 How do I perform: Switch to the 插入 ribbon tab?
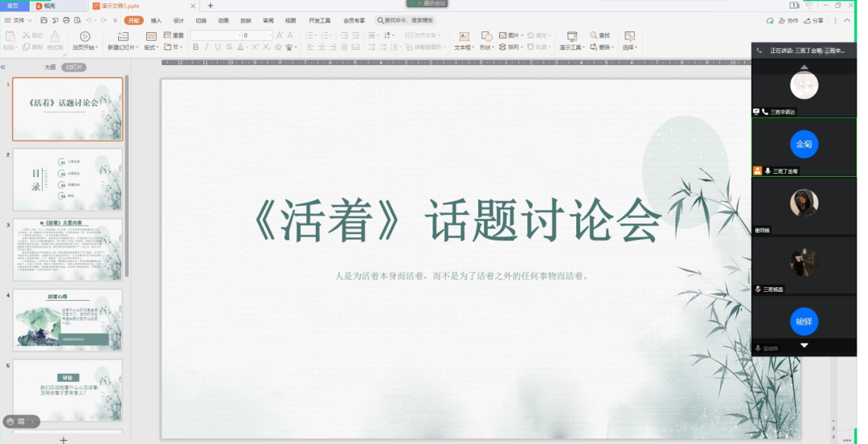pos(156,20)
